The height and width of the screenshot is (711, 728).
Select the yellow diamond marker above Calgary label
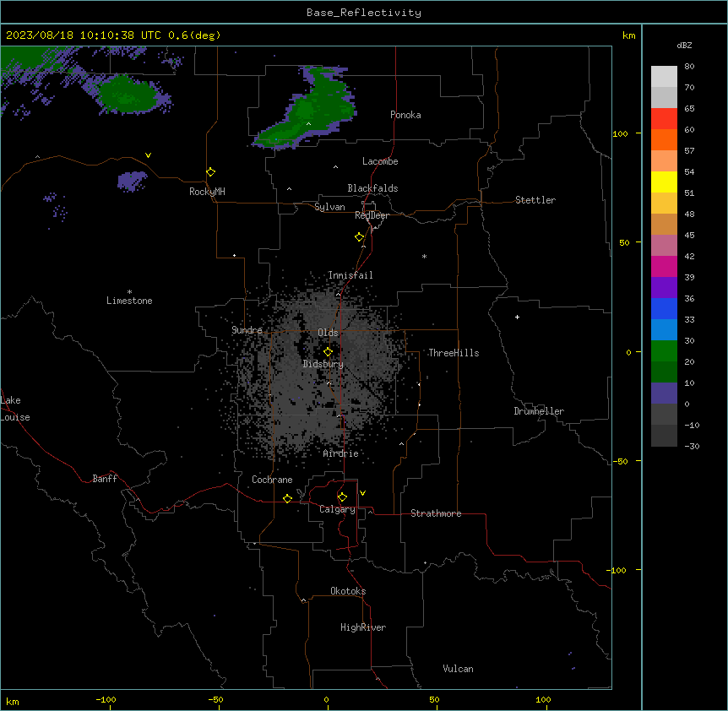(x=342, y=497)
